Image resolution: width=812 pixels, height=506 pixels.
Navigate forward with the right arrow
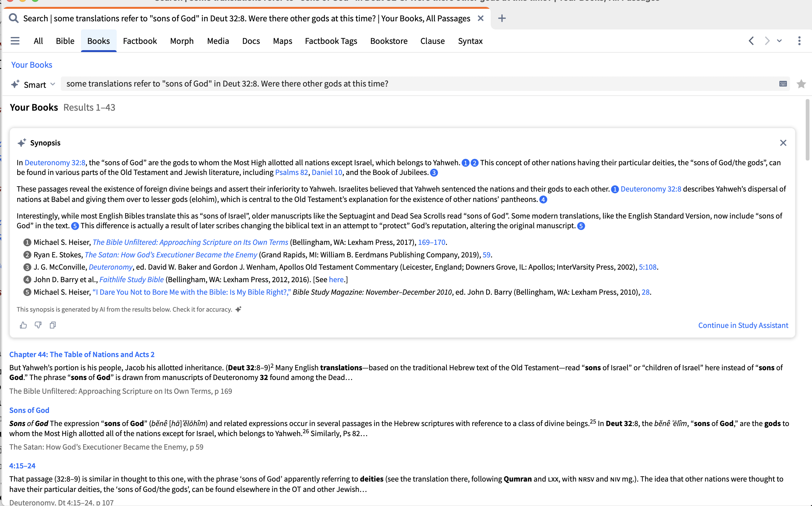tap(767, 41)
